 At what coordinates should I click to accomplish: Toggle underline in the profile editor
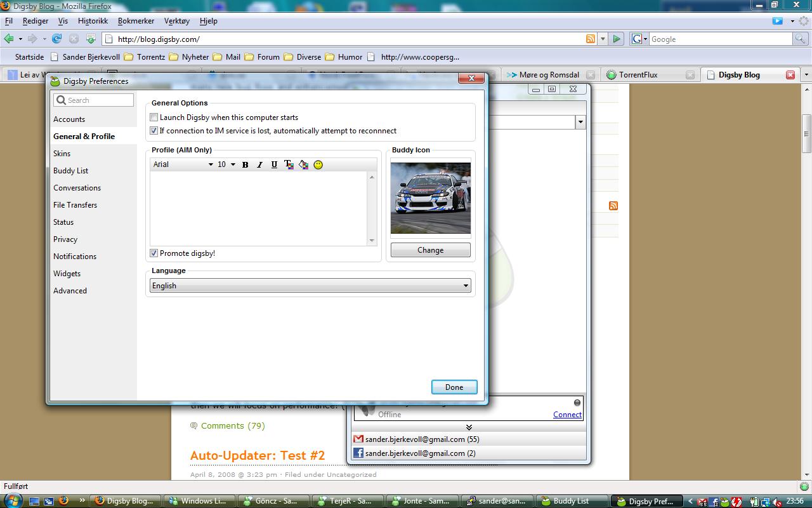click(274, 164)
